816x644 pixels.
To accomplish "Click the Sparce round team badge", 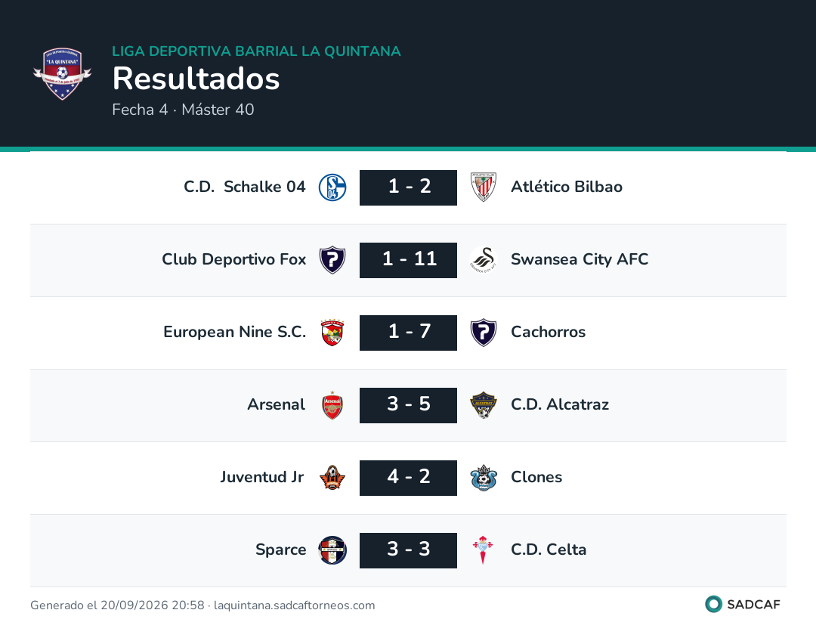I will 332,550.
